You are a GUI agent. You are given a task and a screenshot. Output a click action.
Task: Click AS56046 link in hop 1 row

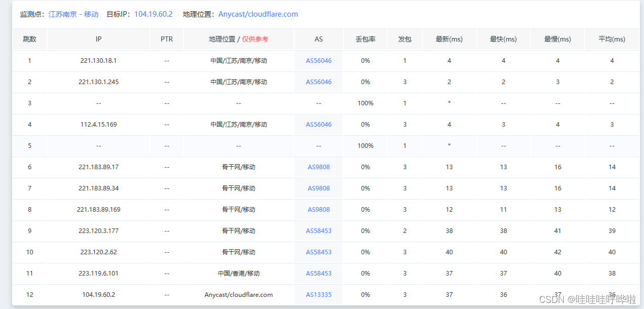click(318, 61)
